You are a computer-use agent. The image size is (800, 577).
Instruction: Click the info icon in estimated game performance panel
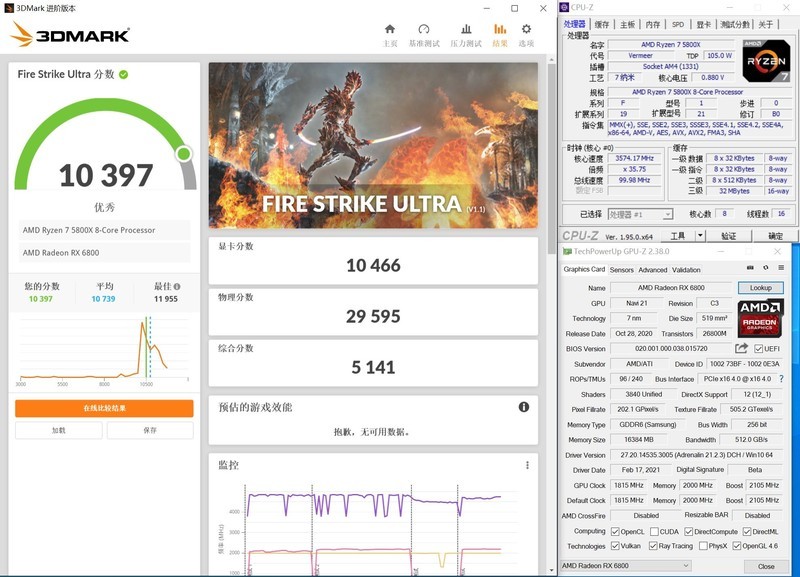(523, 407)
